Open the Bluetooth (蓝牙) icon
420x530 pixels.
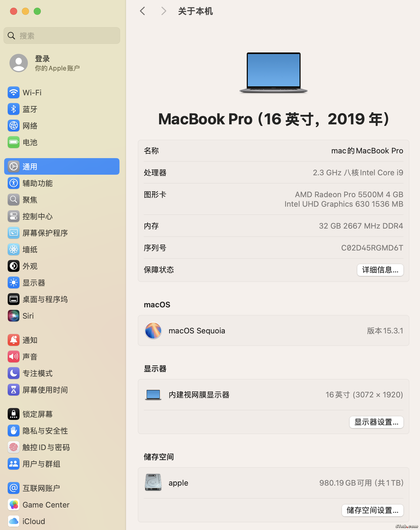coord(14,109)
